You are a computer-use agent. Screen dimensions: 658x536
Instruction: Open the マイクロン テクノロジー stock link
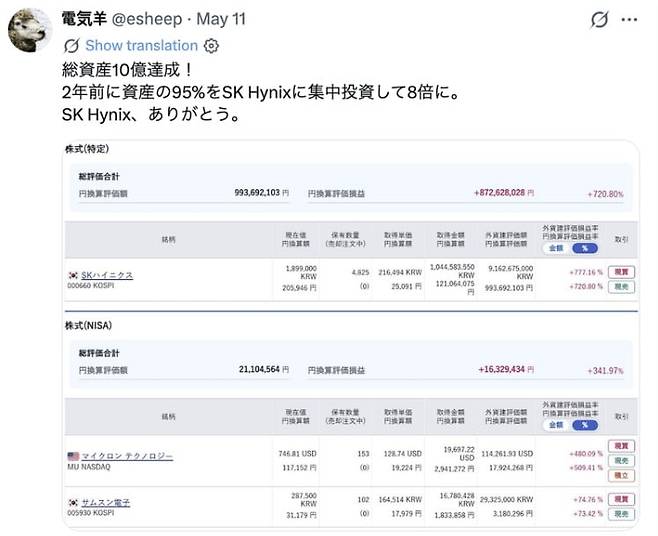click(x=127, y=456)
